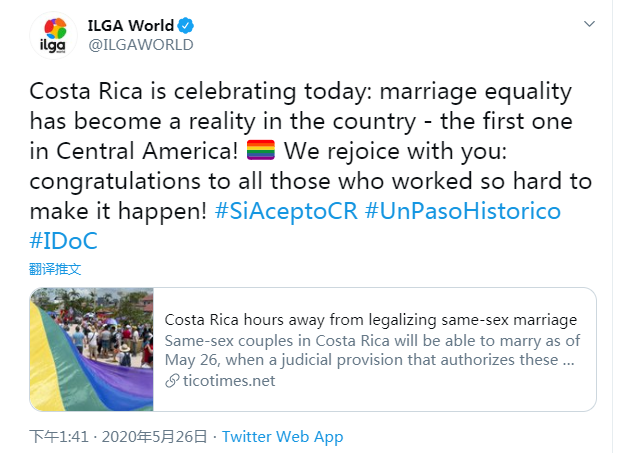Follow the #IDoC hashtag link
This screenshot has height=453, width=638.
coord(64,243)
